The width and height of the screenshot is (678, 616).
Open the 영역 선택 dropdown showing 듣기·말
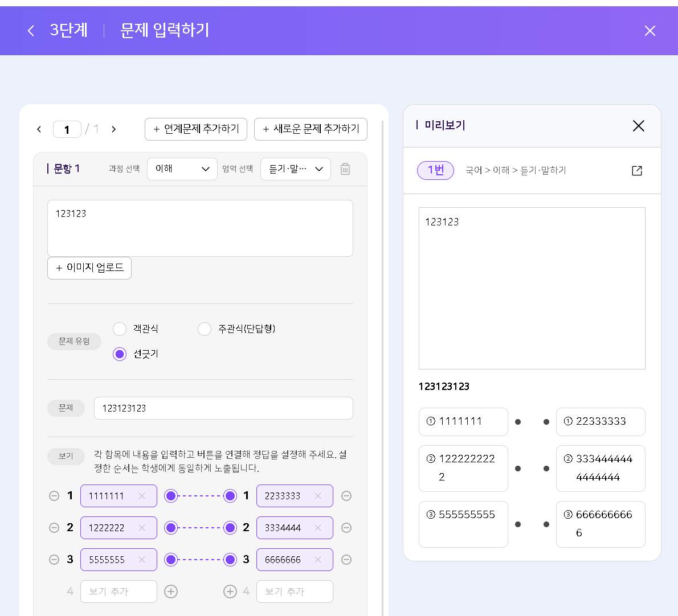click(x=295, y=169)
